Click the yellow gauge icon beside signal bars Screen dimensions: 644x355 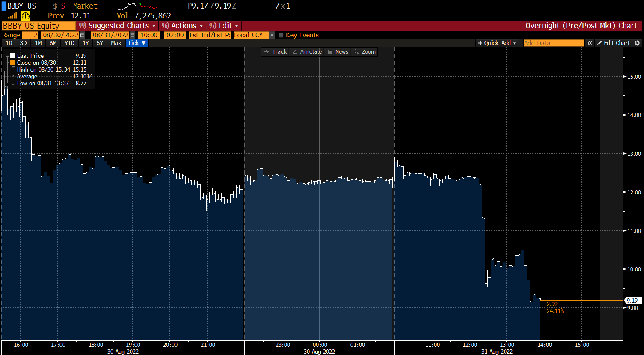(25, 16)
